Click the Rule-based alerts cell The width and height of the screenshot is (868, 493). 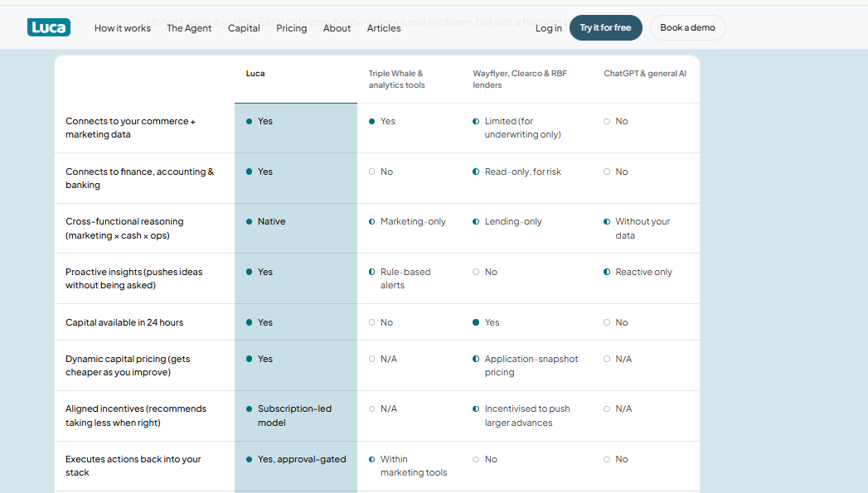405,278
